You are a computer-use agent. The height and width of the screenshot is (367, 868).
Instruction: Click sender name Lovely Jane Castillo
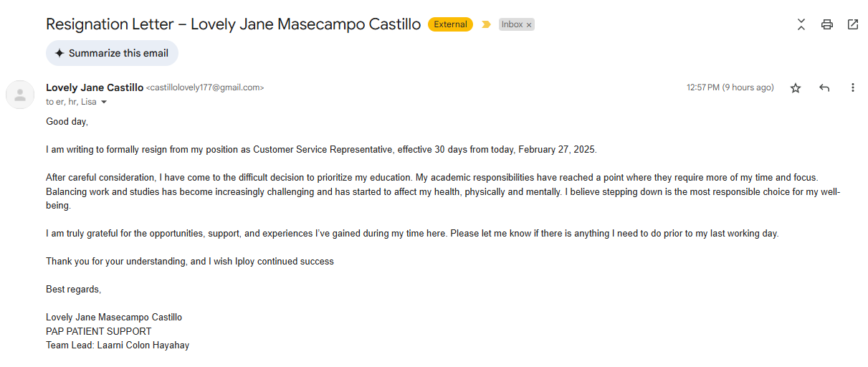(95, 87)
